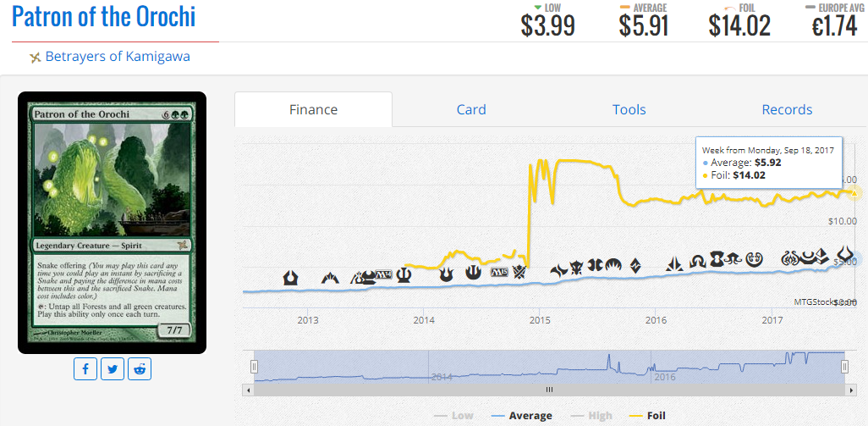Share card on Facebook icon
This screenshot has height=426, width=868.
(85, 369)
